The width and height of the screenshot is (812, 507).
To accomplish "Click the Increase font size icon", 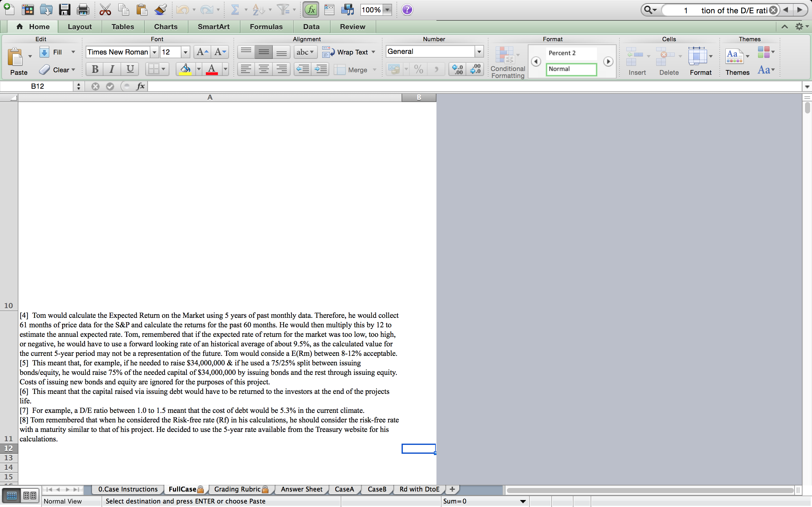I will click(x=202, y=52).
